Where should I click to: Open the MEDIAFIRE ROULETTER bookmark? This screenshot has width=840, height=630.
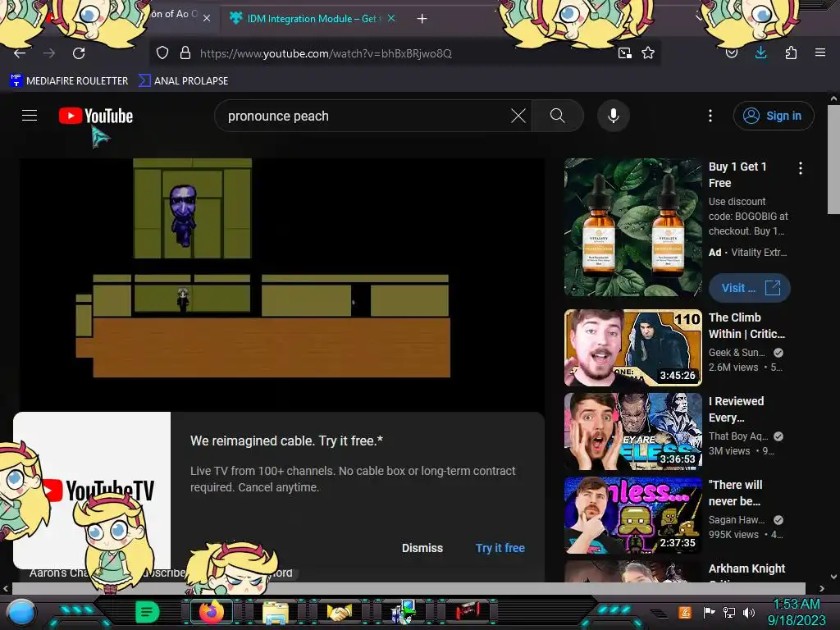(x=69, y=81)
